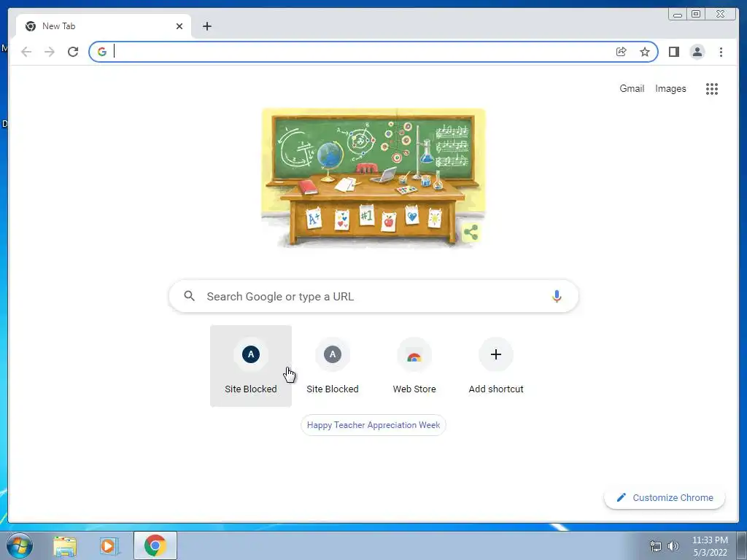Open the volume speaker tray icon

[x=673, y=546]
